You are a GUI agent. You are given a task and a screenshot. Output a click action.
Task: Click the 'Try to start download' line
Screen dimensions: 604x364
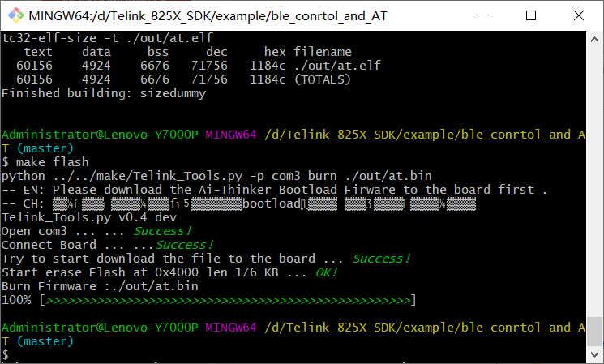(x=206, y=259)
